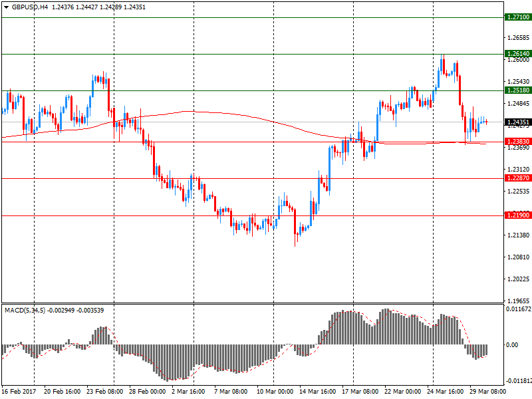Click the 16 Feb 2017 date label
This screenshot has width=532, height=399.
(19, 392)
